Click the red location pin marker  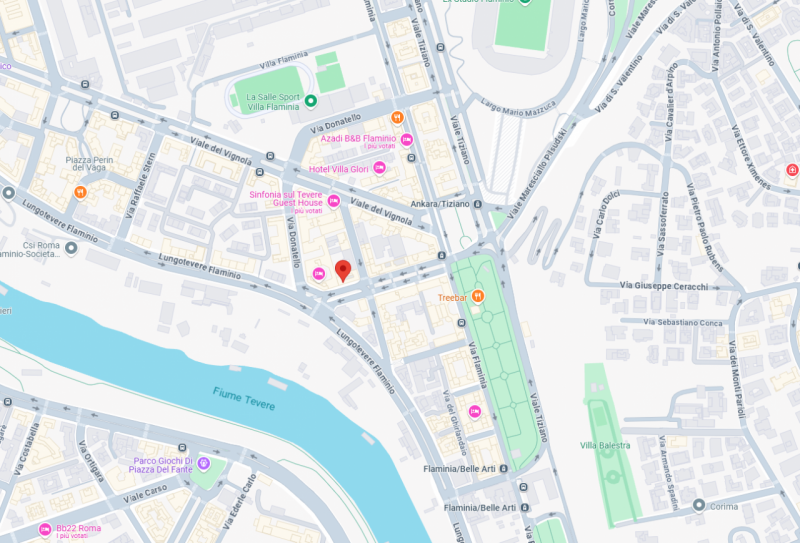pyautogui.click(x=343, y=270)
